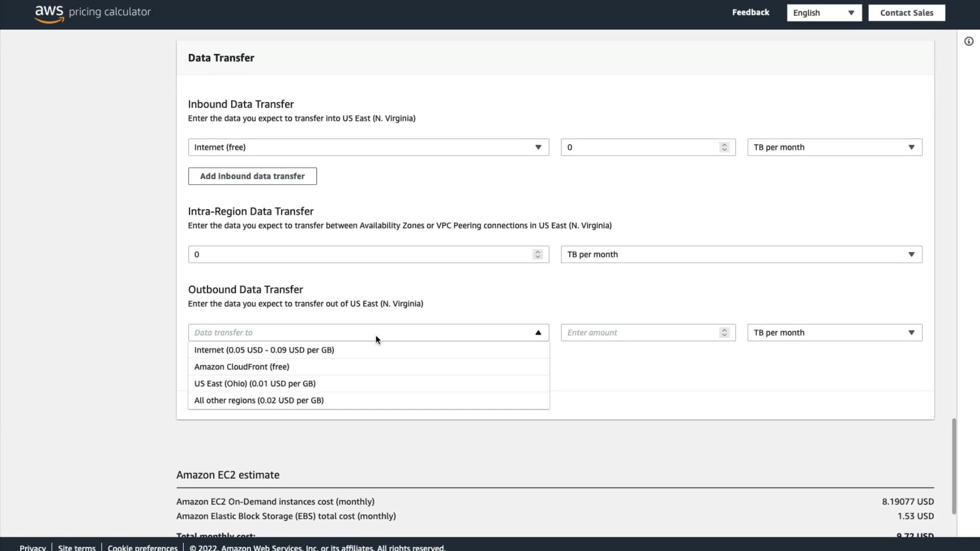Image resolution: width=980 pixels, height=551 pixels.
Task: Expand inbound Internet (free) dropdown
Action: (x=368, y=147)
